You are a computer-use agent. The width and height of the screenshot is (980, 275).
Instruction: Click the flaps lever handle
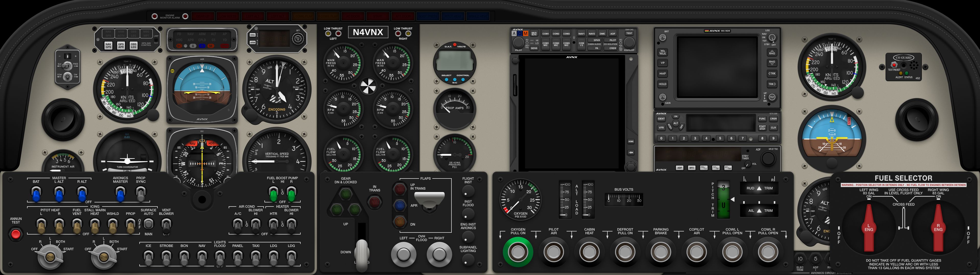point(429,199)
